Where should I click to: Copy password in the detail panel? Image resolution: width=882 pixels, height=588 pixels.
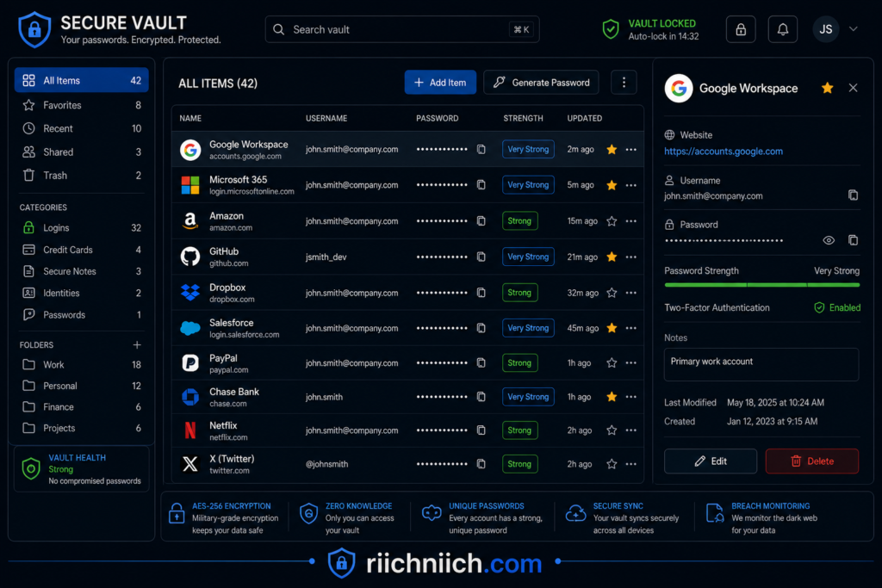[x=854, y=240]
